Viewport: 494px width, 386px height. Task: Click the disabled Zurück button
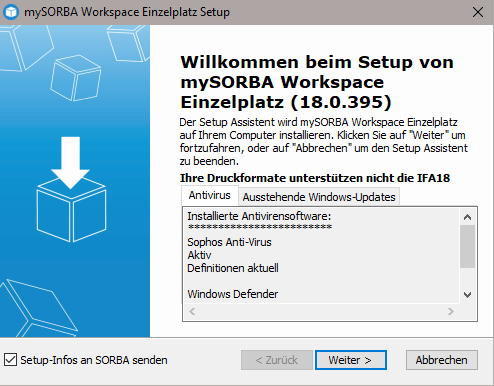click(277, 360)
